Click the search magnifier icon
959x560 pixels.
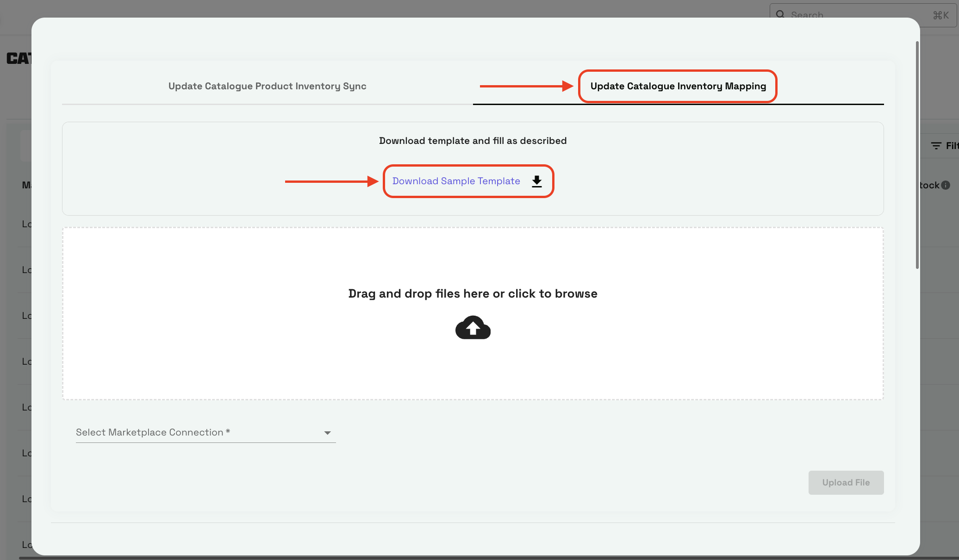coord(780,14)
